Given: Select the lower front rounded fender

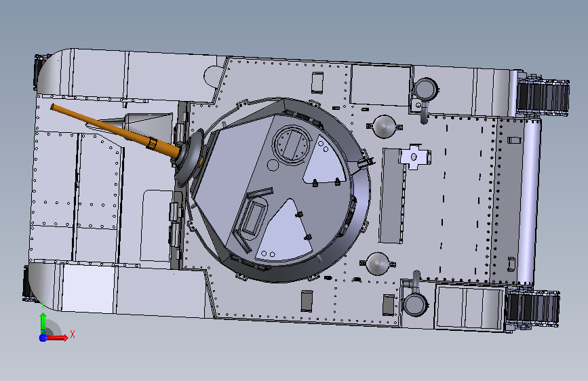Looking at the screenshot, I should [x=44, y=287].
